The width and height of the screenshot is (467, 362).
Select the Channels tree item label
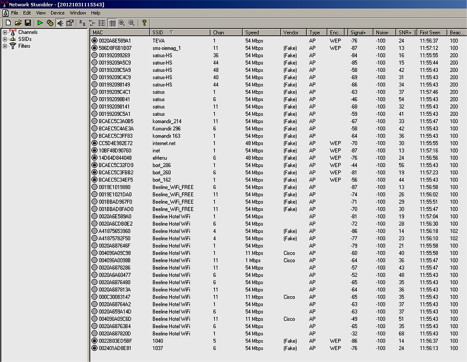point(28,32)
